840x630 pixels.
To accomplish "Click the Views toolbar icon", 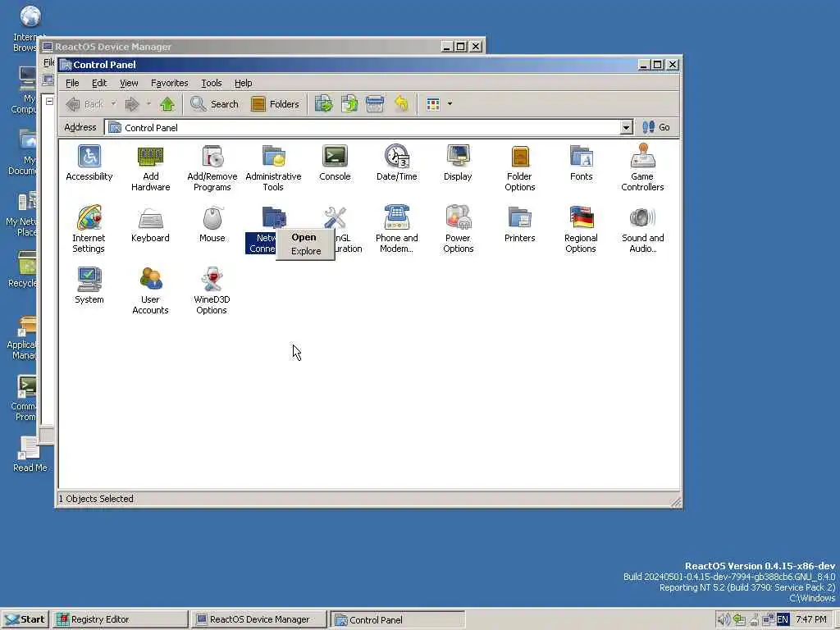I will coord(433,104).
